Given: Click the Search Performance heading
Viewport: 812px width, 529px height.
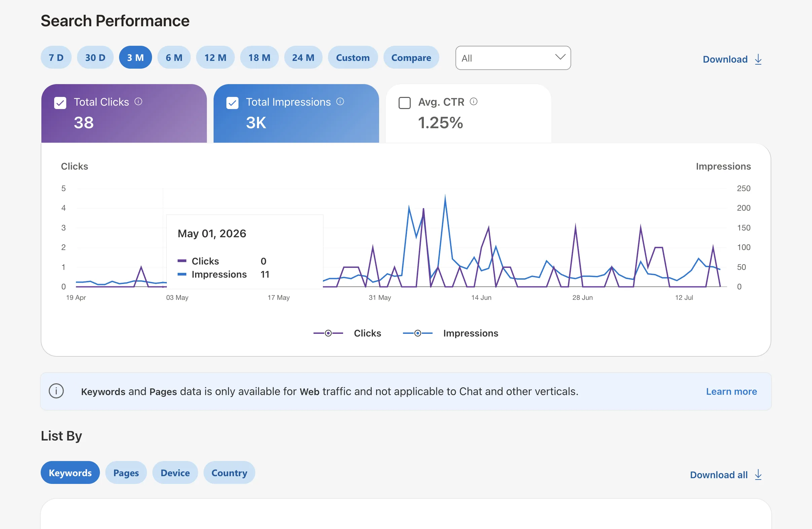Looking at the screenshot, I should point(115,21).
